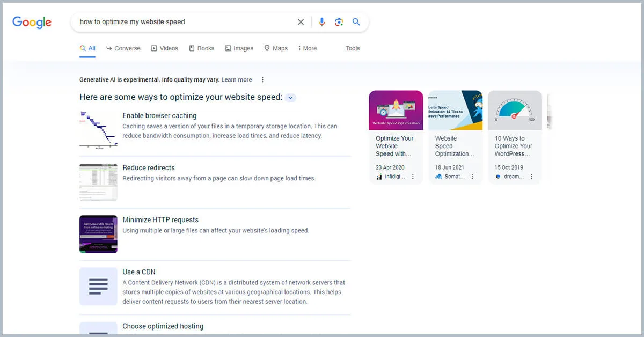This screenshot has width=644, height=337.
Task: Click the dreamhost source favicon
Action: tap(498, 177)
